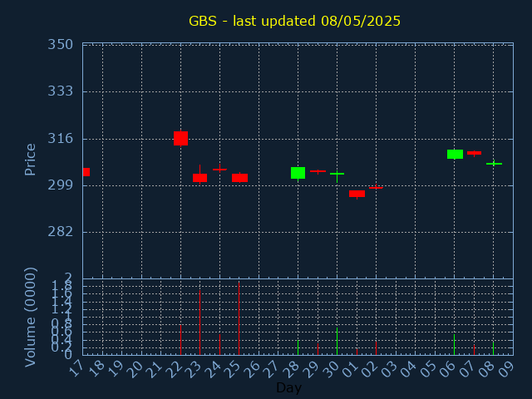This screenshot has height=399, width=532.
Task: Click the large red candlestick on day 22
Action: pos(180,139)
